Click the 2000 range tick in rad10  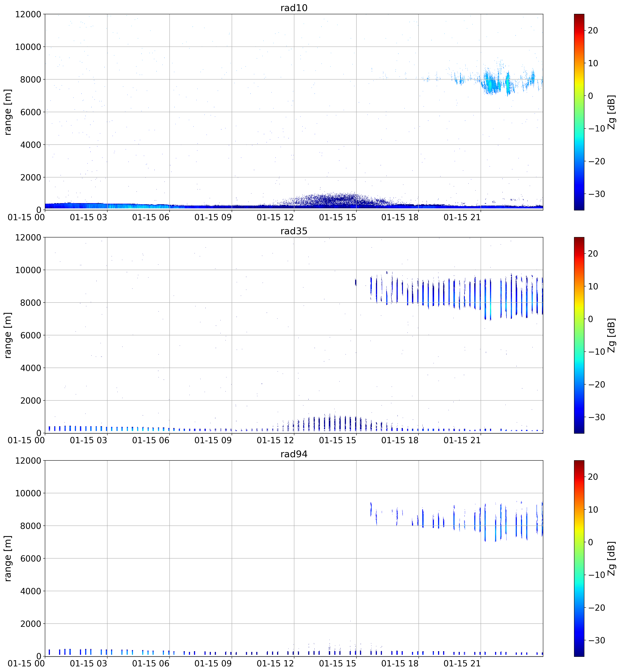(31, 177)
